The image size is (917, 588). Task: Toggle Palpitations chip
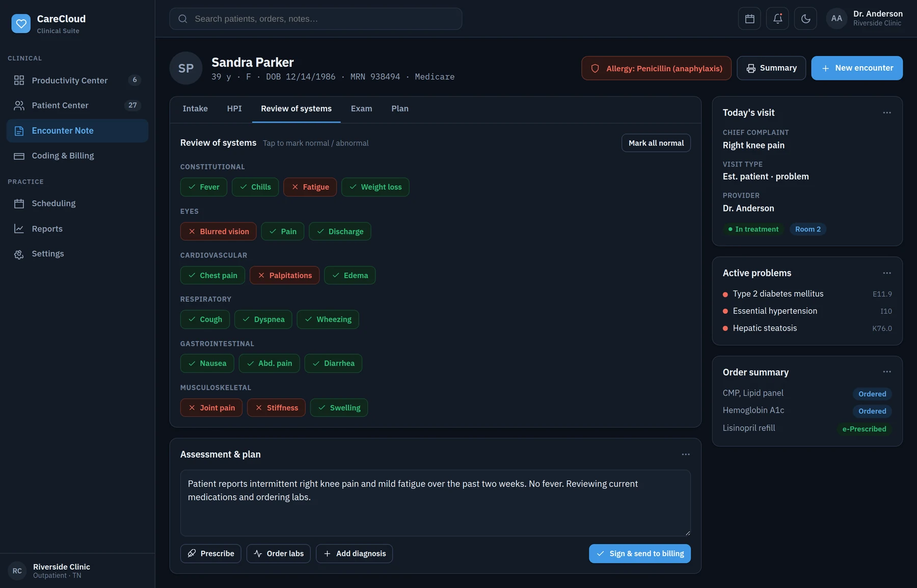coord(284,275)
